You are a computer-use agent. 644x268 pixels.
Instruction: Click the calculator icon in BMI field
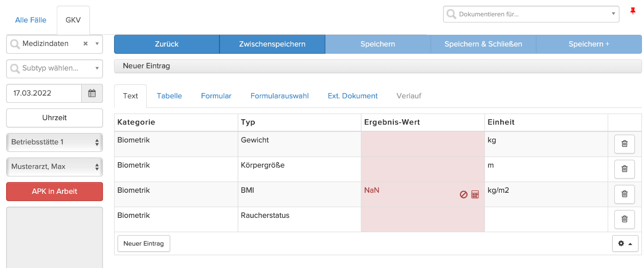(x=475, y=195)
